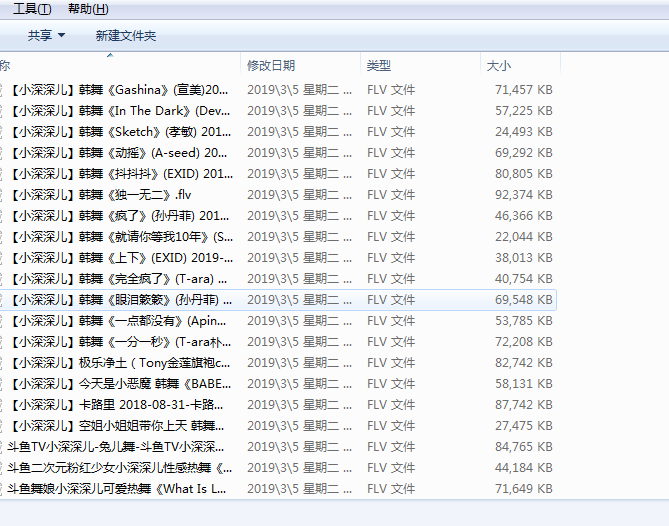Sort files by 大小 column header
Screen dimensions: 669x526
pos(498,66)
